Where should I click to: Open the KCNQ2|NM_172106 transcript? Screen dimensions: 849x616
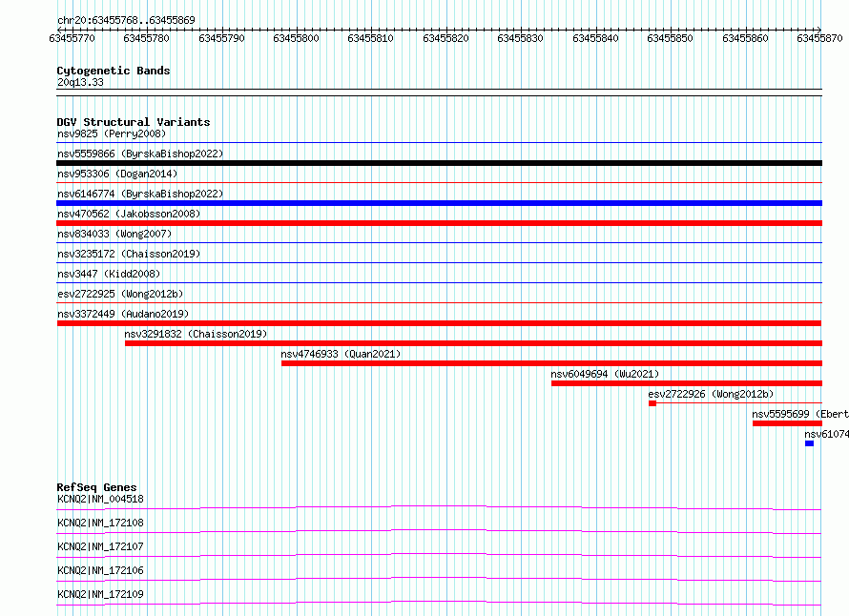(x=100, y=570)
